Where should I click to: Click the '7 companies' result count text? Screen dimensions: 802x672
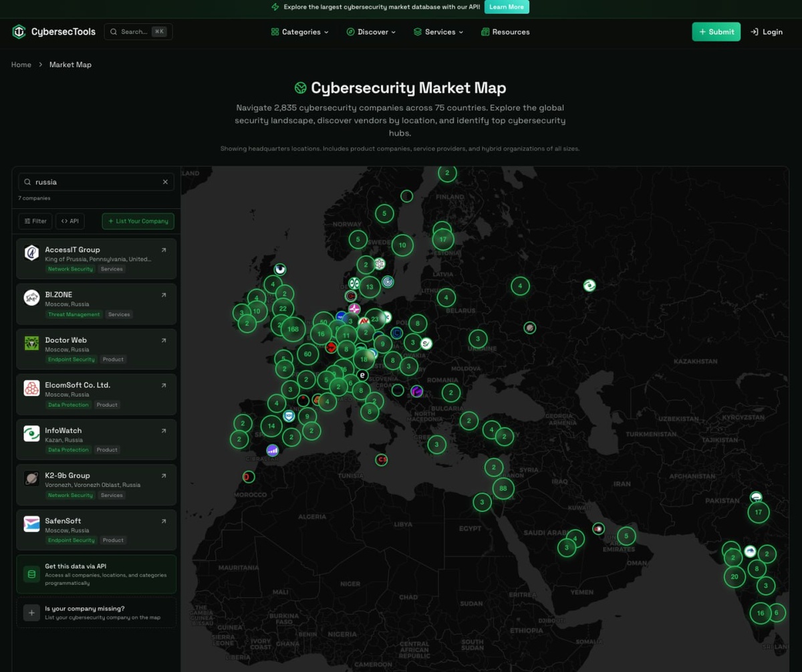click(x=34, y=199)
